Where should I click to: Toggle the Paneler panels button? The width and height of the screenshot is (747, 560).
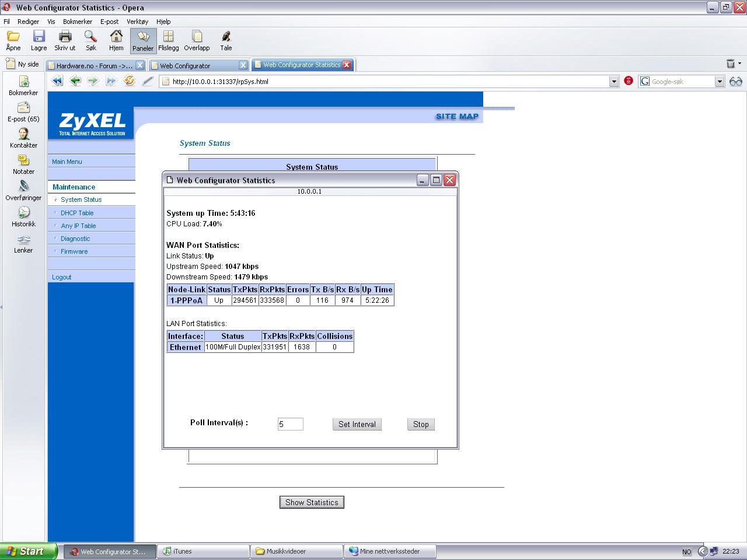tap(143, 41)
